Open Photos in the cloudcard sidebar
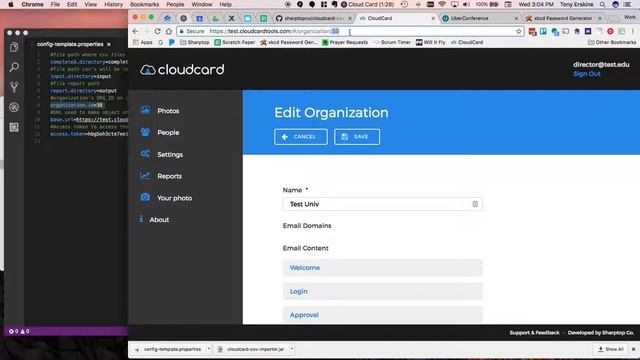This screenshot has height=360, width=640. pyautogui.click(x=168, y=111)
